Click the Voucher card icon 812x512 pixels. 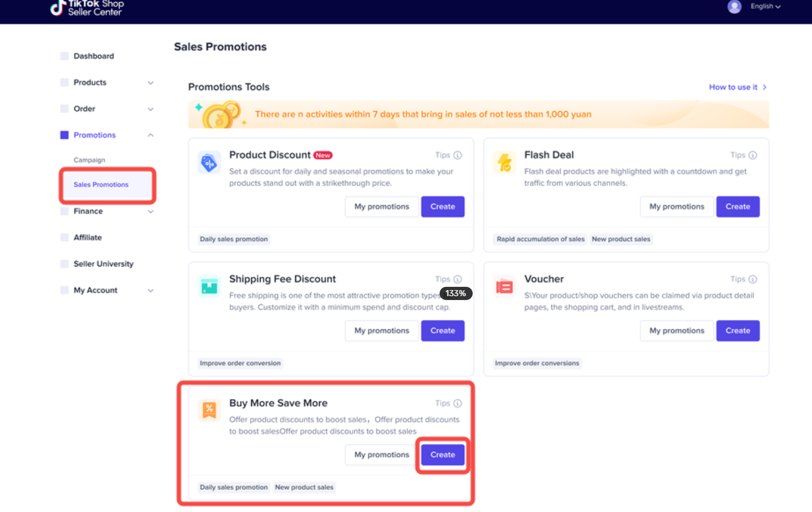coord(504,286)
